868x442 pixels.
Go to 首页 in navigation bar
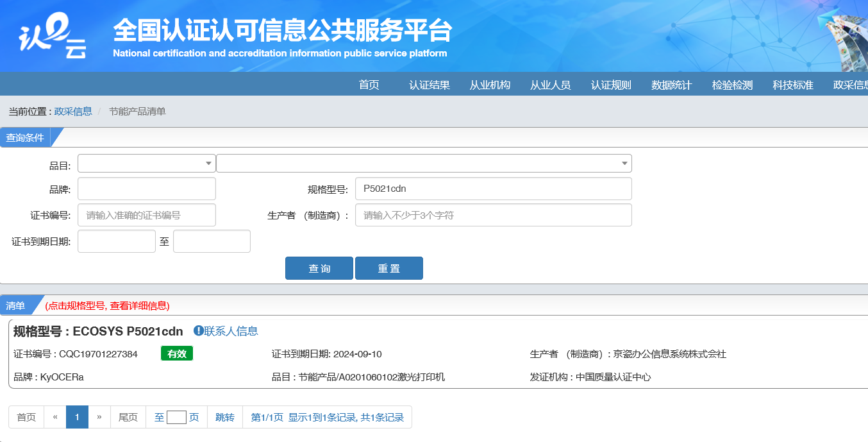click(369, 85)
